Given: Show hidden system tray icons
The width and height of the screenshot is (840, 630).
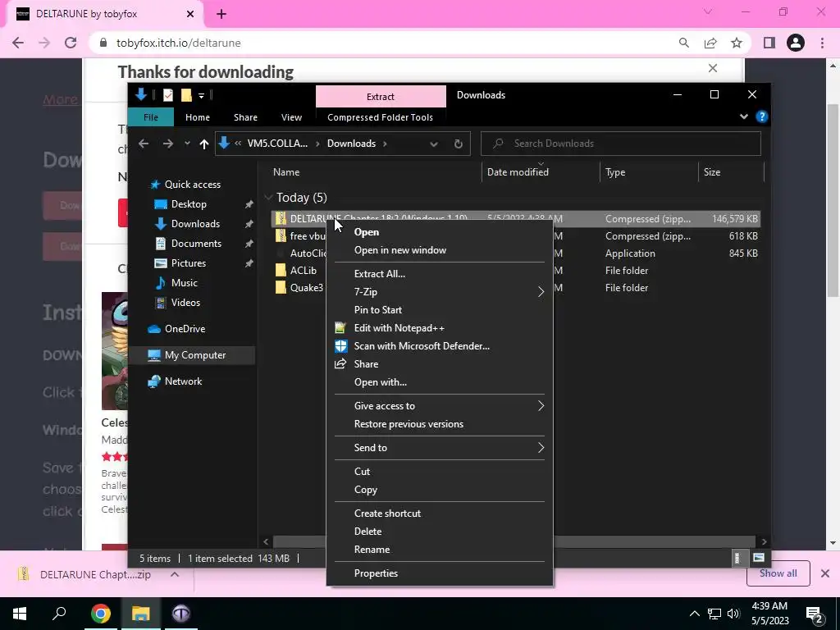Looking at the screenshot, I should (x=694, y=614).
